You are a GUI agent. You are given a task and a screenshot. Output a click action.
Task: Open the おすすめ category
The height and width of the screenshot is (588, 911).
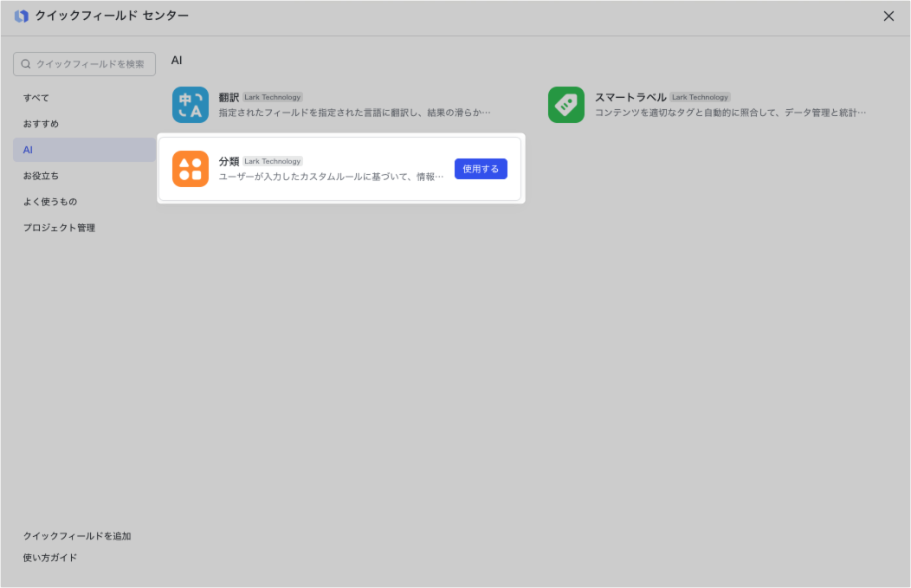41,124
